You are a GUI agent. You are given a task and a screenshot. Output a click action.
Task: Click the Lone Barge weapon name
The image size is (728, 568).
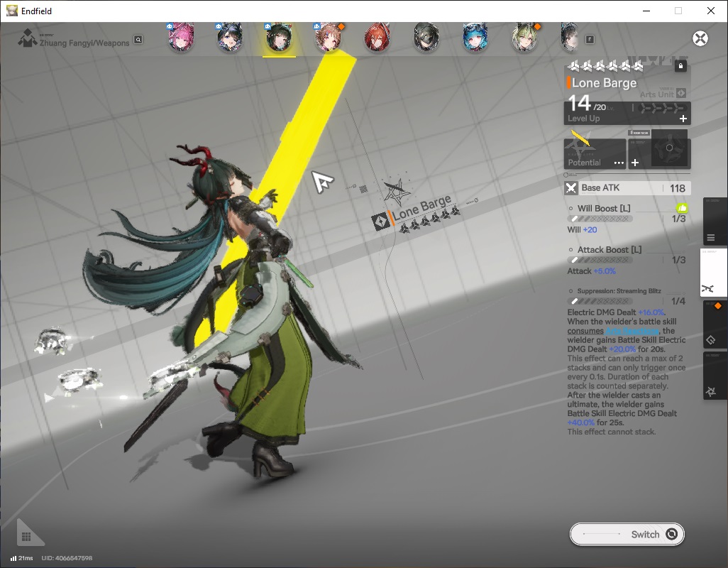pyautogui.click(x=604, y=82)
